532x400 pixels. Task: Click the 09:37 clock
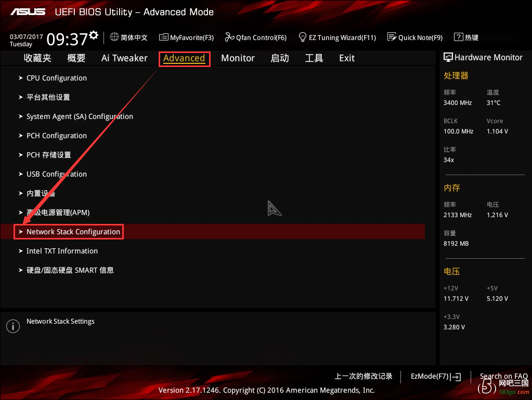click(x=67, y=39)
